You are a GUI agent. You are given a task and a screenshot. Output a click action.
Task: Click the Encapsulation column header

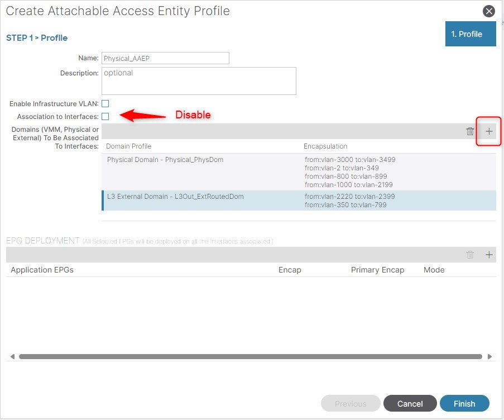(325, 146)
